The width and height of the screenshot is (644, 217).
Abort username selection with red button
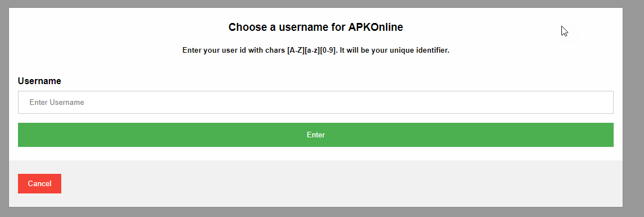coord(39,183)
